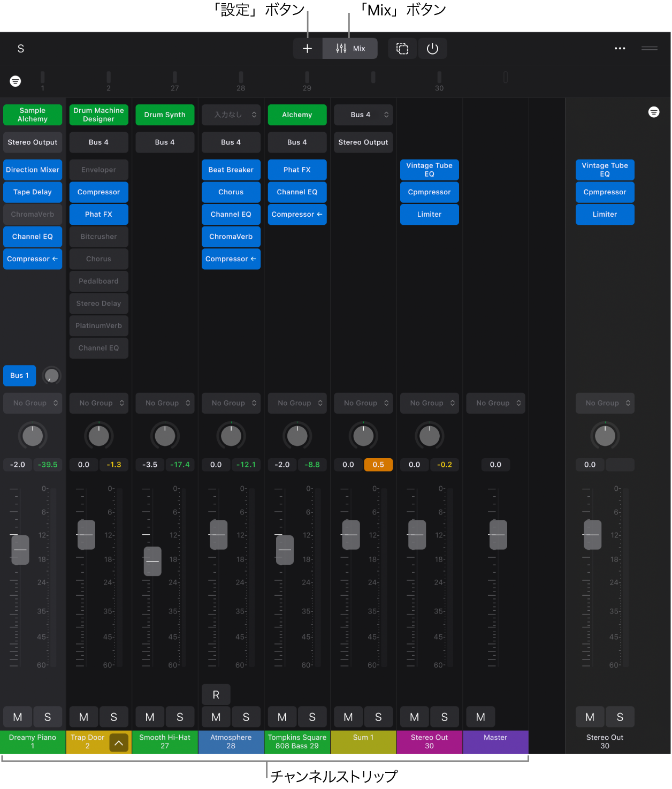Click ruler marker number 28
Screen dimensions: 672x789
pos(241,88)
